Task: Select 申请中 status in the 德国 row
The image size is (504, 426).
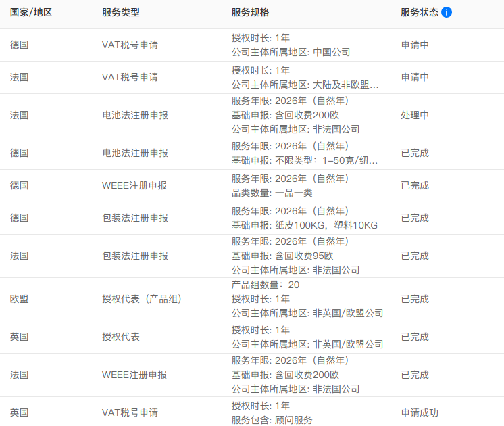Action: (415, 45)
